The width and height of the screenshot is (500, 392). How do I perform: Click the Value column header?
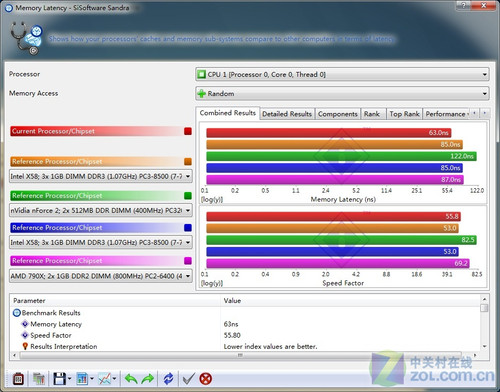350,300
